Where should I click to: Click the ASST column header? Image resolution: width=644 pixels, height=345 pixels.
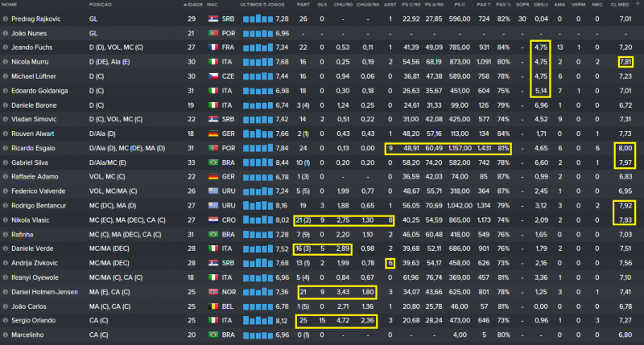[388, 4]
